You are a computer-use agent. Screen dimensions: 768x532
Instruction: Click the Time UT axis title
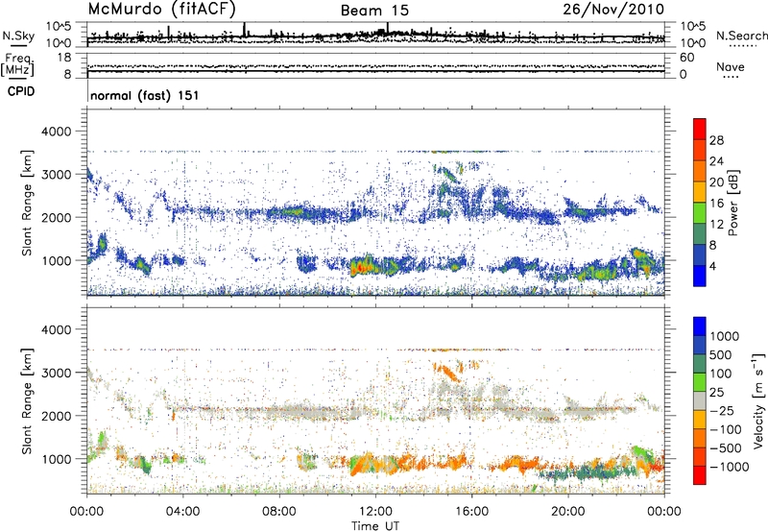coord(375,526)
